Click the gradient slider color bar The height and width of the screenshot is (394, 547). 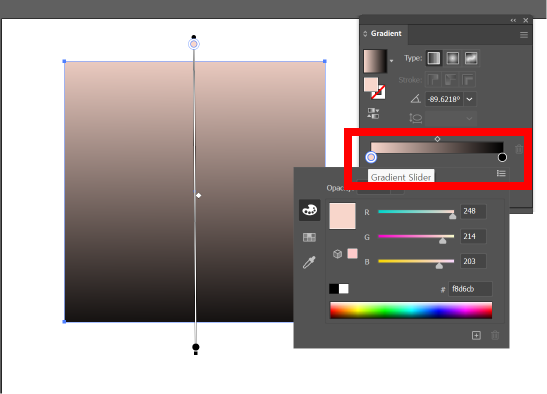coord(437,147)
